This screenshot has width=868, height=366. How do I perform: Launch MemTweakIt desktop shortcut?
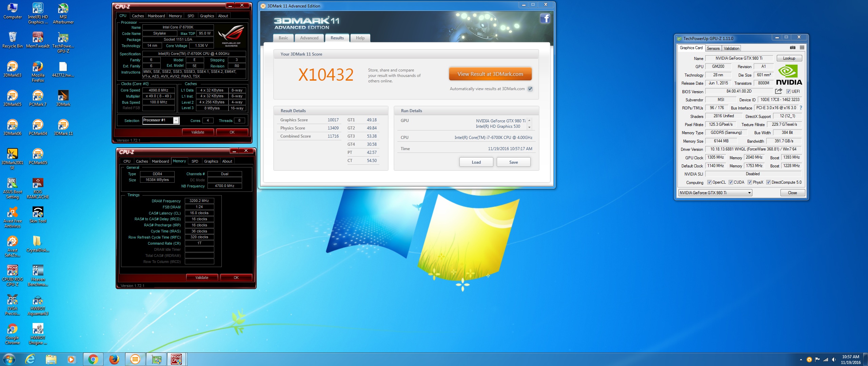(38, 40)
